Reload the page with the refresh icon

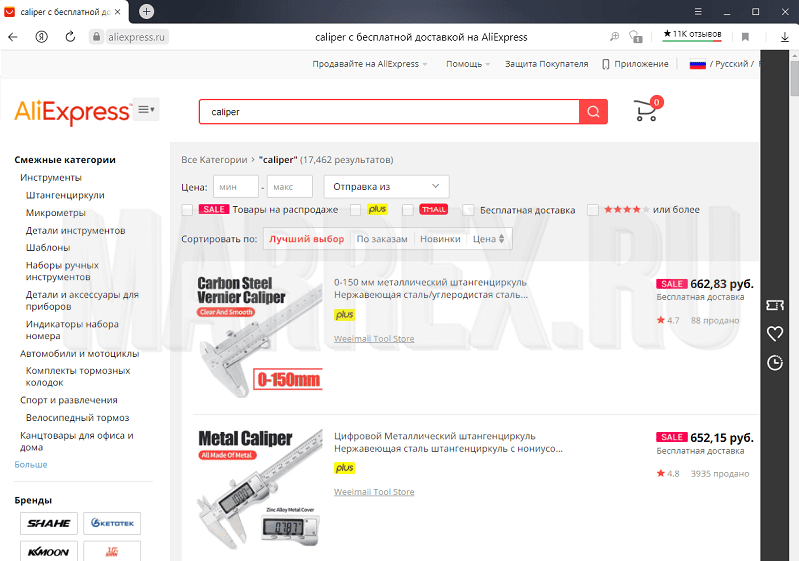pyautogui.click(x=70, y=37)
